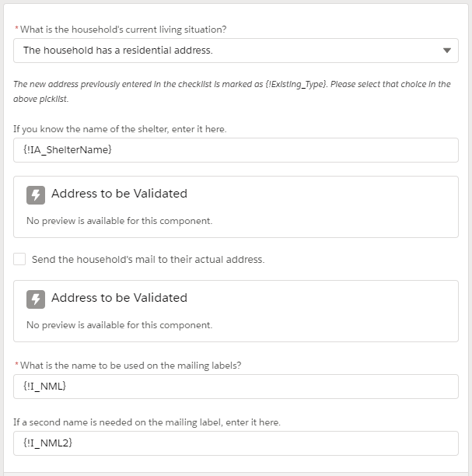This screenshot has height=476, width=472.
Task: Click 'No preview is available' text above the checkbox
Action: click(x=119, y=221)
